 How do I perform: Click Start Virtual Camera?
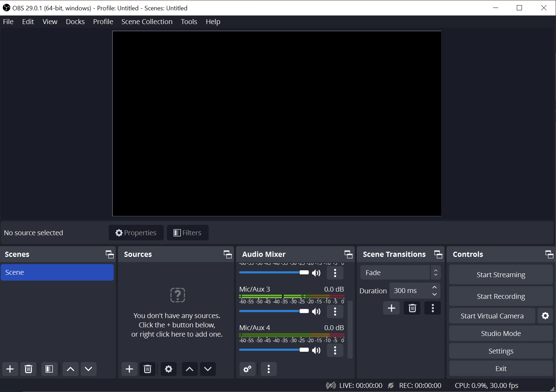click(x=492, y=316)
